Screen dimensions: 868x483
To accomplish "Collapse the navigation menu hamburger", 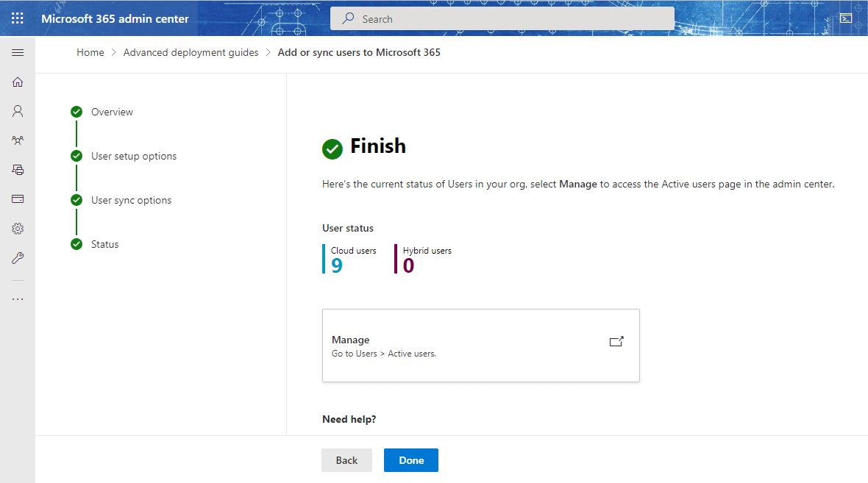I will pos(18,52).
